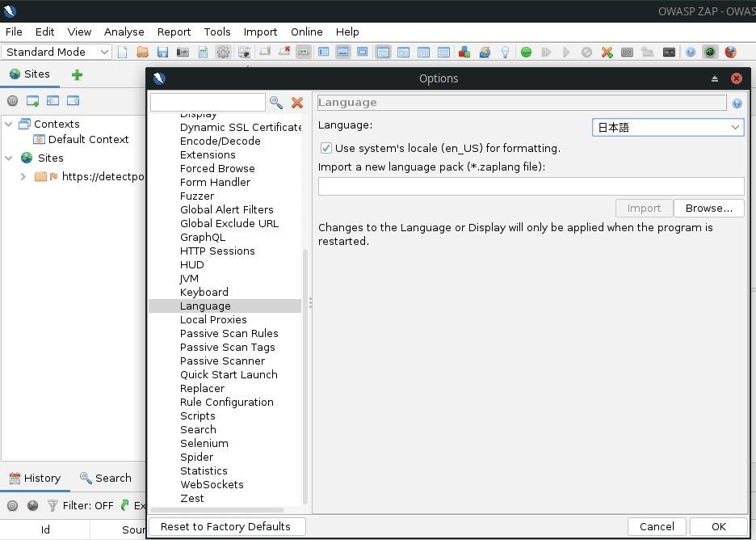Click the Add Custom Breakpoint red X icon
Screen dimensions: 756x540
(607, 52)
